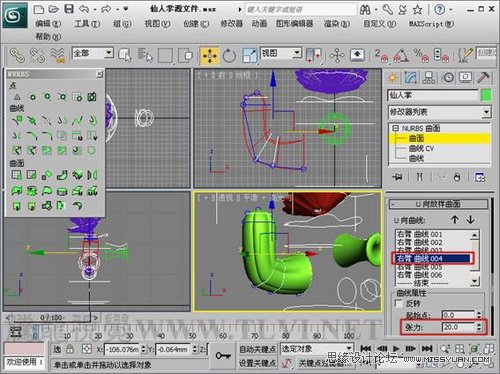Undo last action in quick toolbar
The image size is (500, 374).
[84, 9]
